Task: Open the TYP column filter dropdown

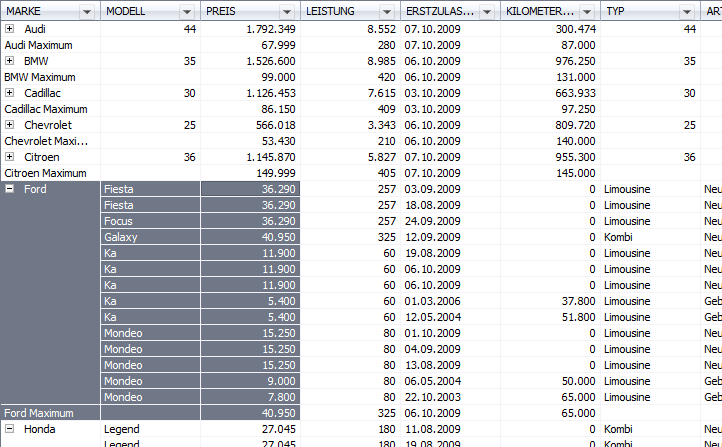Action: [687, 12]
